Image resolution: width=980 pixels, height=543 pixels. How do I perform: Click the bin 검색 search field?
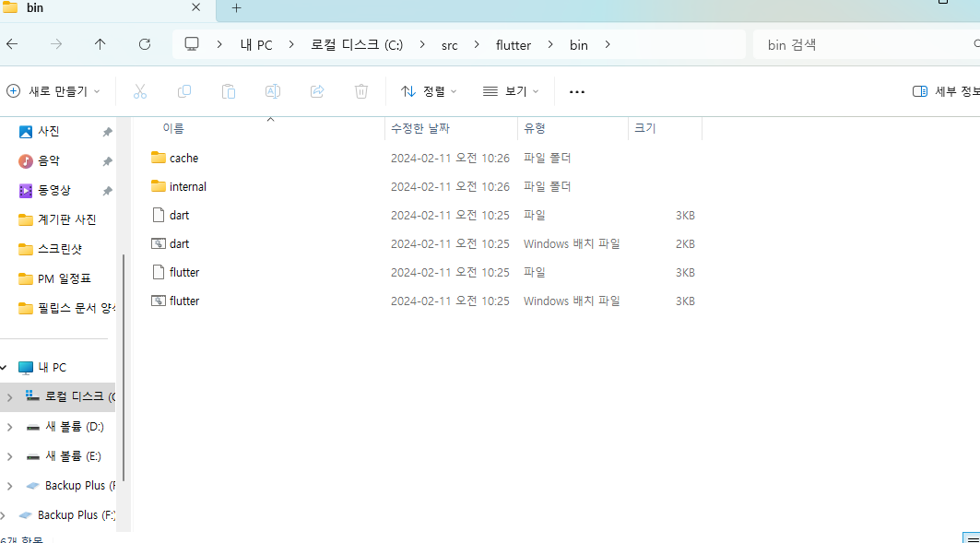point(866,45)
